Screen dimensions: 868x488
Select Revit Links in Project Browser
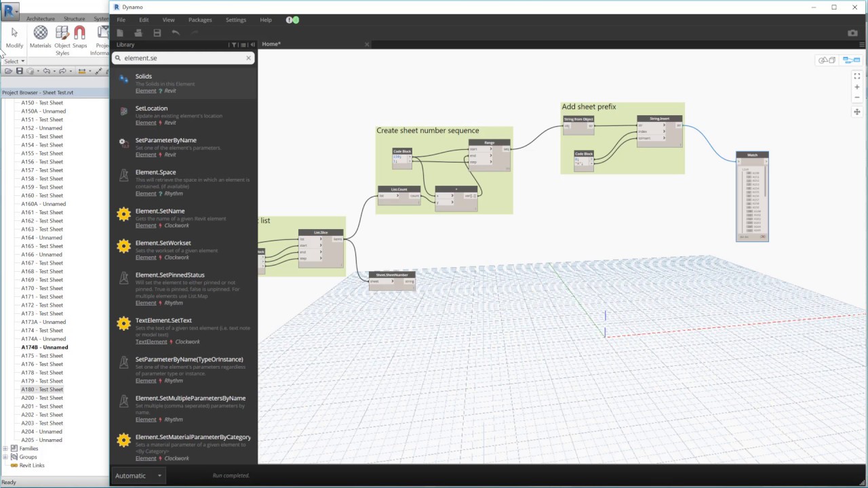point(32,466)
